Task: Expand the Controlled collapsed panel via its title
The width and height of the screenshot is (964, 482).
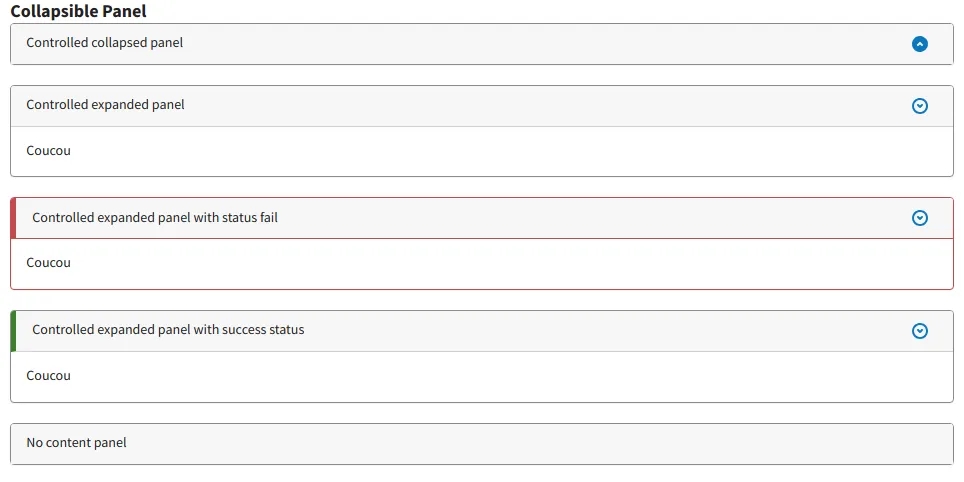Action: coord(105,43)
